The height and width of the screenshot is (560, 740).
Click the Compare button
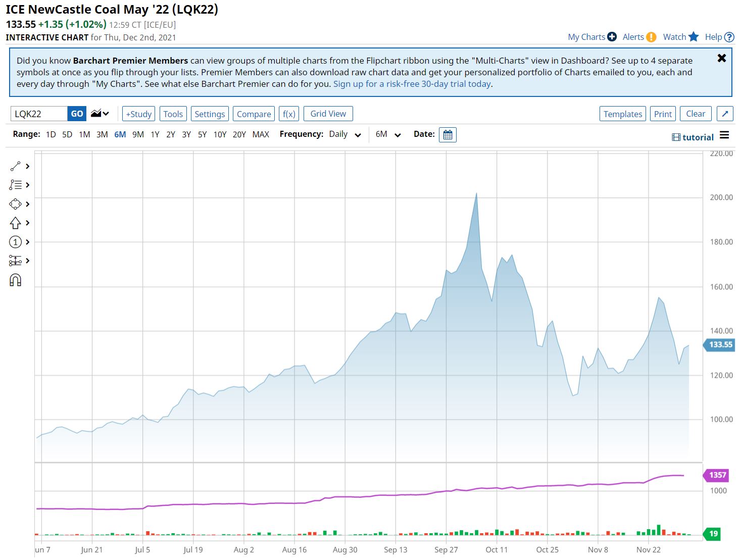pos(254,114)
